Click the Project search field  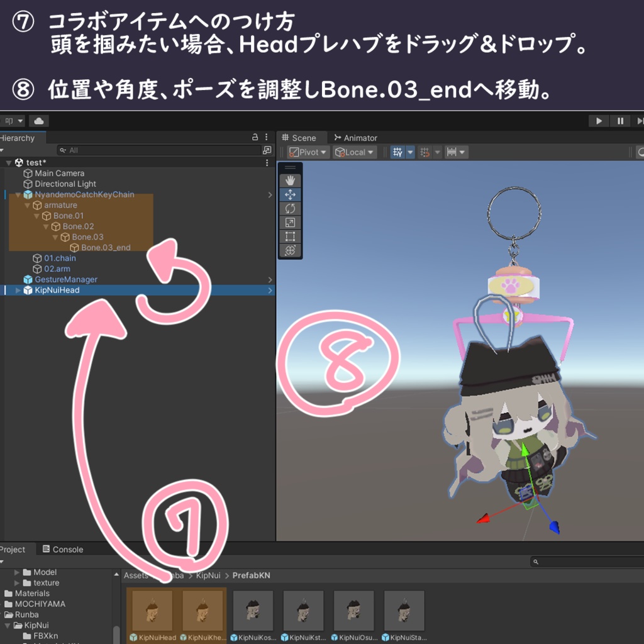(x=585, y=560)
